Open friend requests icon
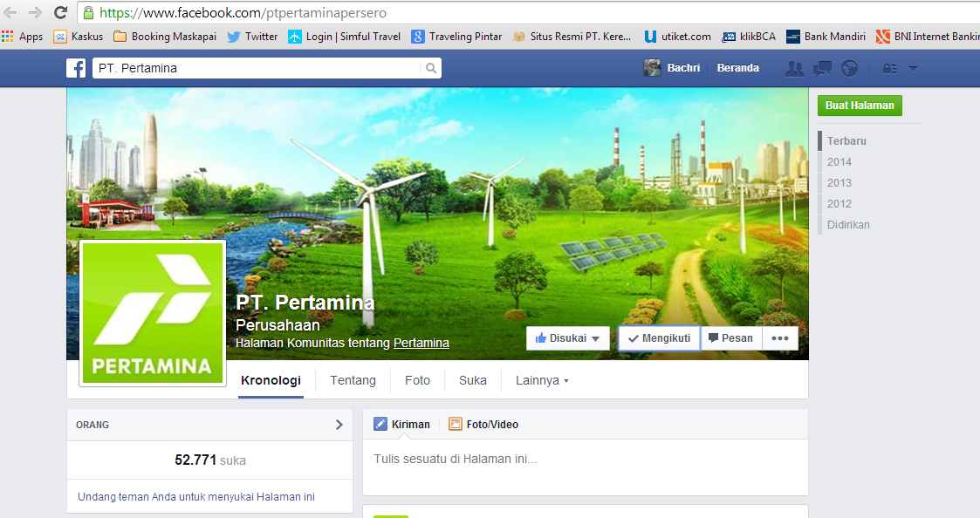980x518 pixels. click(794, 68)
